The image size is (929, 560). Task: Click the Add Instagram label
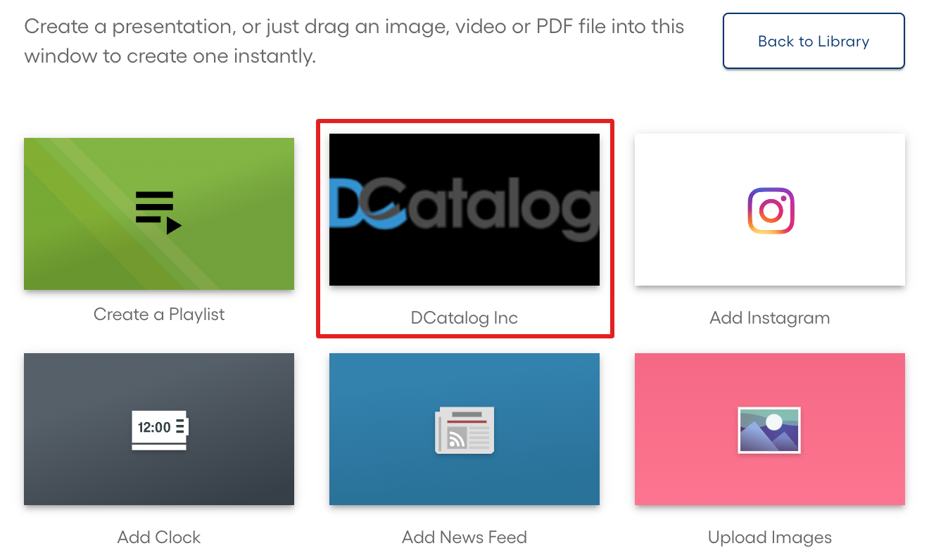point(770,318)
